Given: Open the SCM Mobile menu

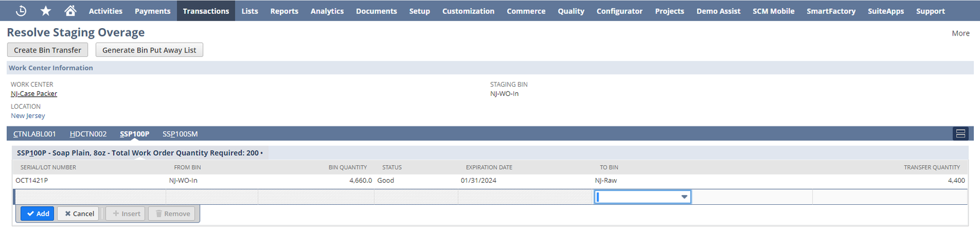Looking at the screenshot, I should point(774,11).
